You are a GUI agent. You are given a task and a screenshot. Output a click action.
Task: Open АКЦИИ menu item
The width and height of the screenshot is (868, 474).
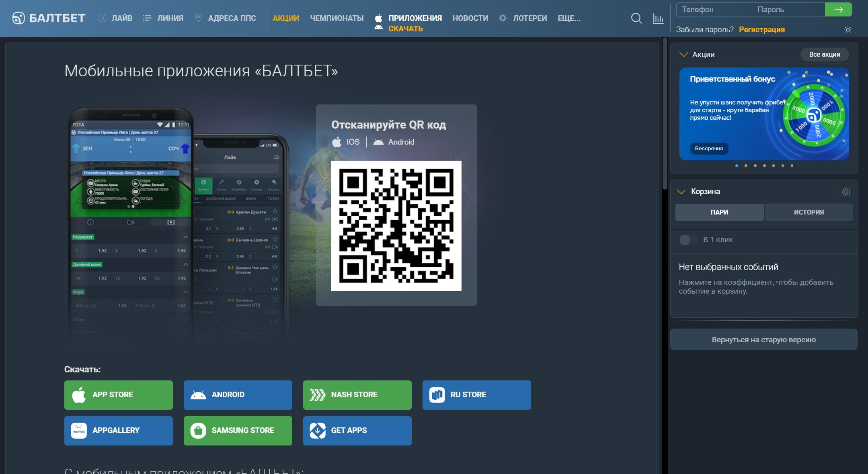click(x=286, y=18)
